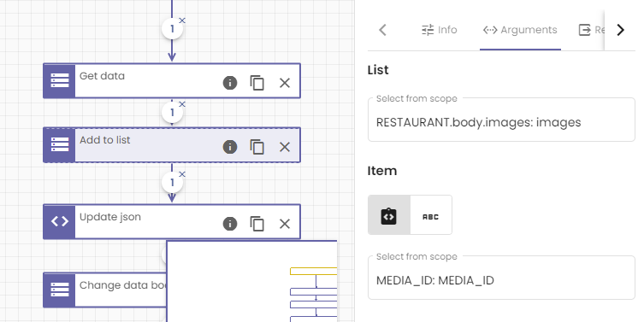Image resolution: width=644 pixels, height=322 pixels.
Task: Switch to the Info tab
Action: tap(439, 30)
